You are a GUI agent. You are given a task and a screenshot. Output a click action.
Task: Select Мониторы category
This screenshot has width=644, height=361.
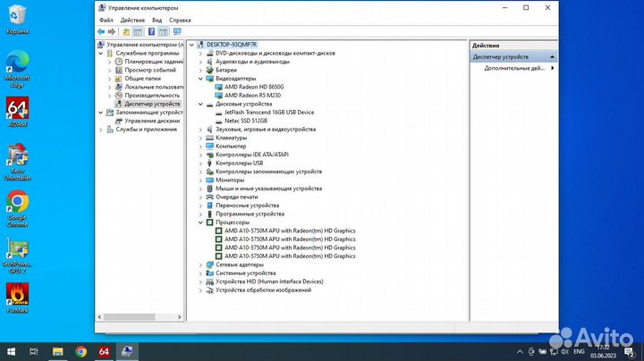(230, 180)
